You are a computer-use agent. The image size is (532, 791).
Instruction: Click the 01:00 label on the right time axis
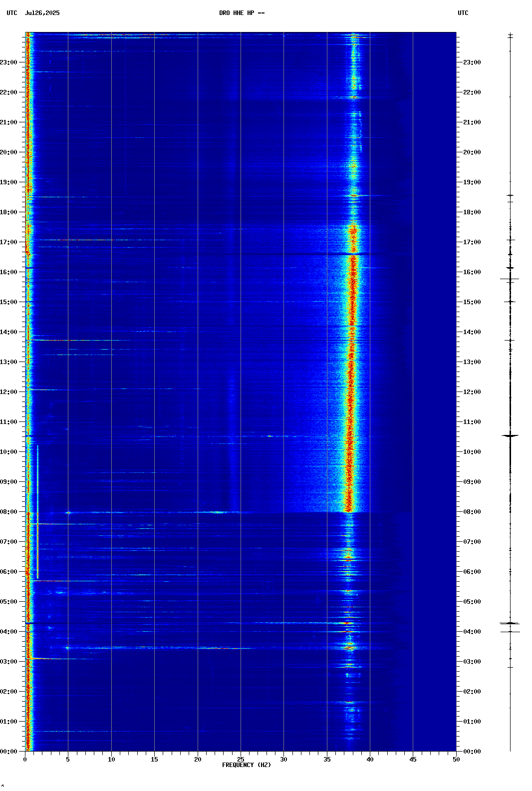[x=472, y=722]
